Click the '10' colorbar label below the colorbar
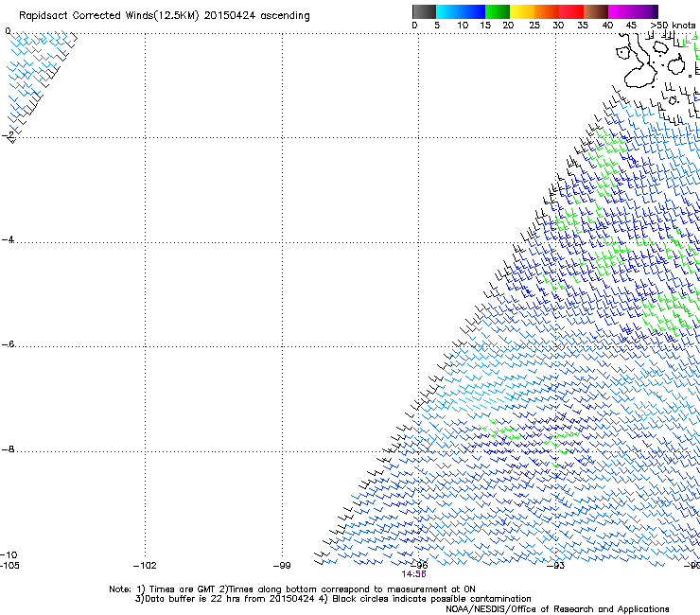Image resolution: width=700 pixels, height=615 pixels. 463,26
